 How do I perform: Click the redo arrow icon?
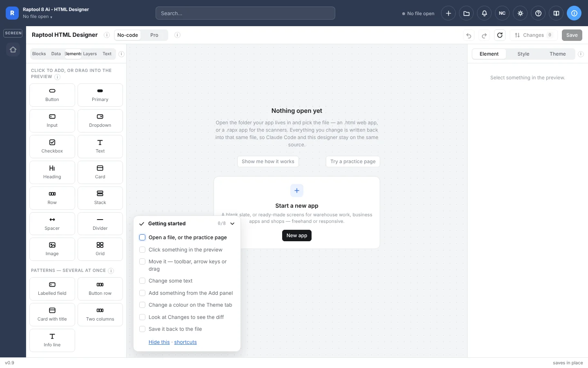[484, 35]
